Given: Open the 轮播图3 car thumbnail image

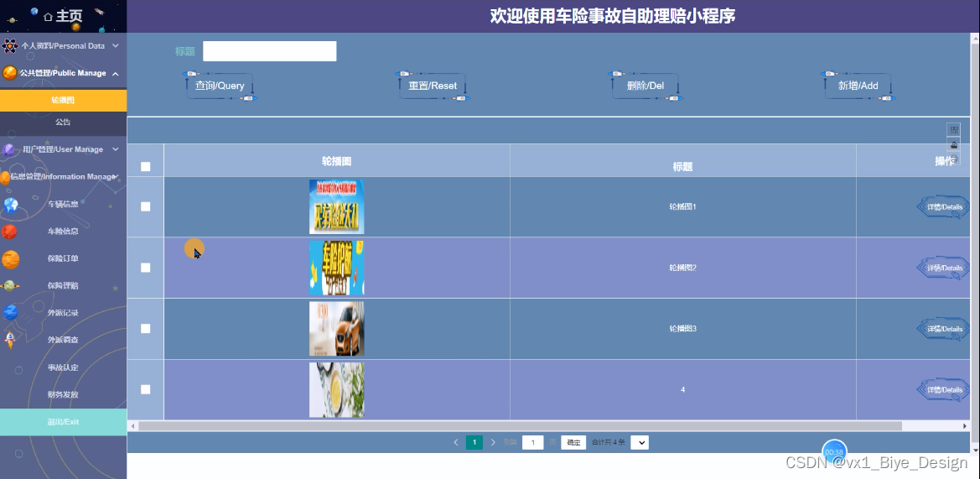Looking at the screenshot, I should point(336,329).
